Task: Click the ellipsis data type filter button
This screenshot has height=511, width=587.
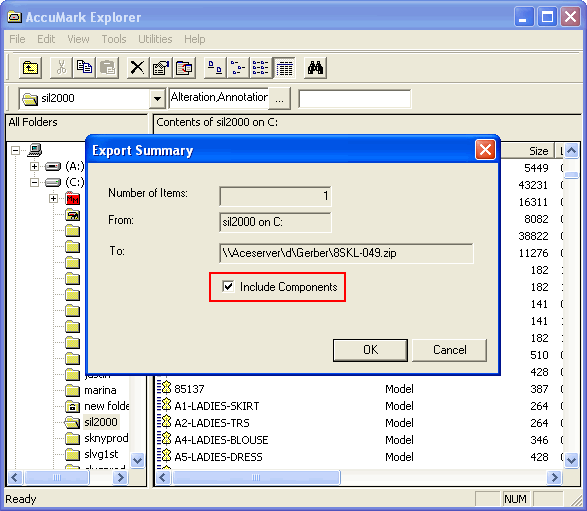Action: (279, 99)
